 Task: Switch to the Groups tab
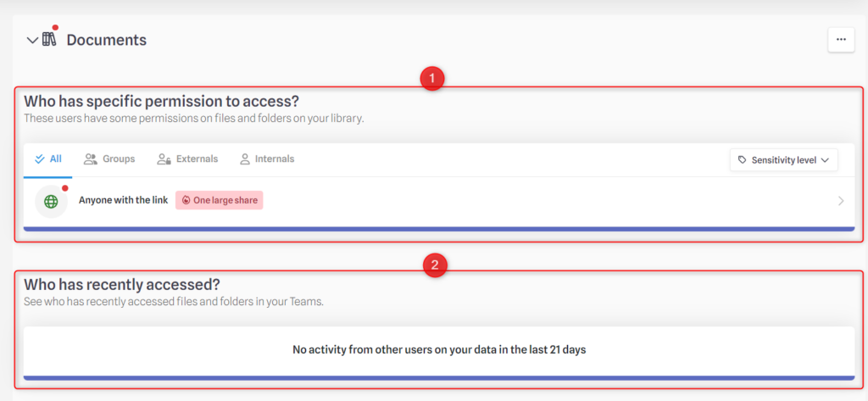(109, 159)
